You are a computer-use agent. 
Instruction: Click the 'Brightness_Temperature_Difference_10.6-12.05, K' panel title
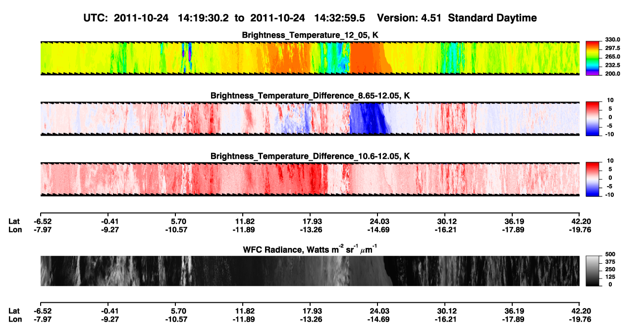tap(310, 156)
